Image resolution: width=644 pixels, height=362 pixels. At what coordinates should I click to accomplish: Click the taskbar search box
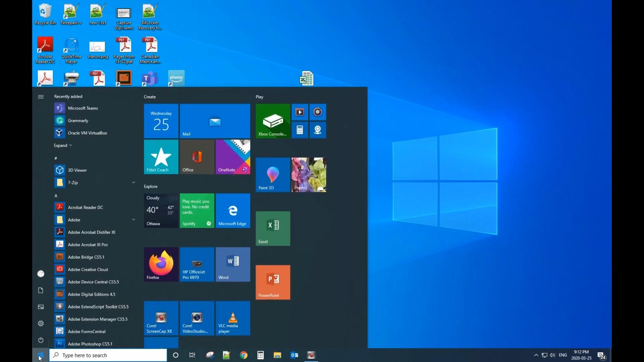tap(108, 355)
